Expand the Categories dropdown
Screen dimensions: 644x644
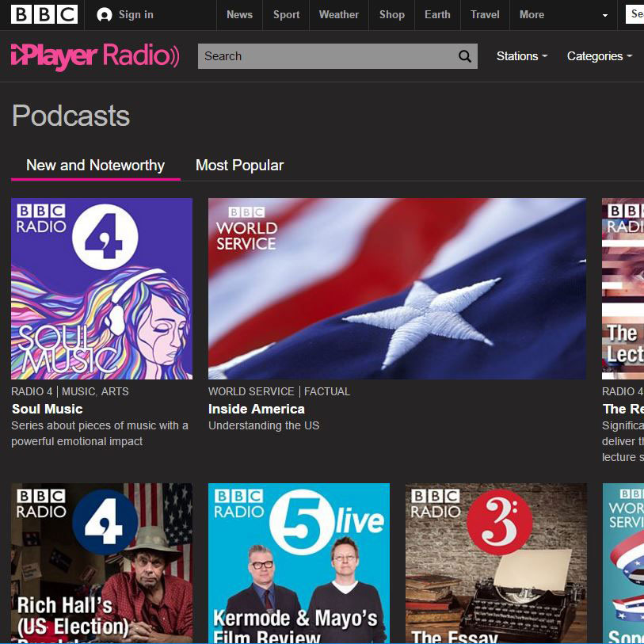tap(599, 56)
